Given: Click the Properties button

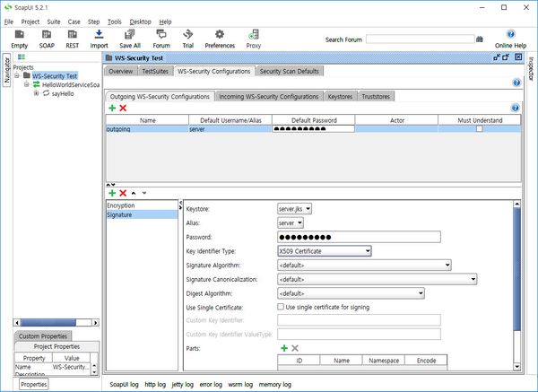Looking at the screenshot, I should [x=34, y=384].
